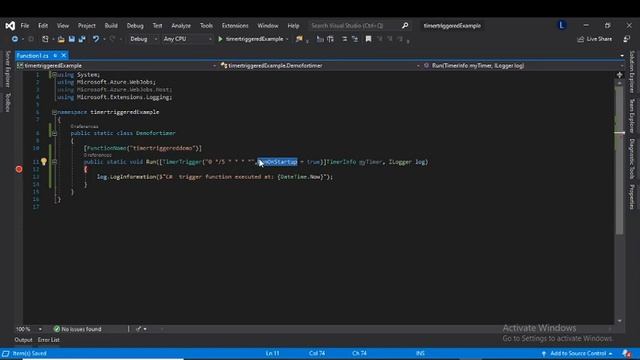Open the Build menu

click(x=111, y=26)
